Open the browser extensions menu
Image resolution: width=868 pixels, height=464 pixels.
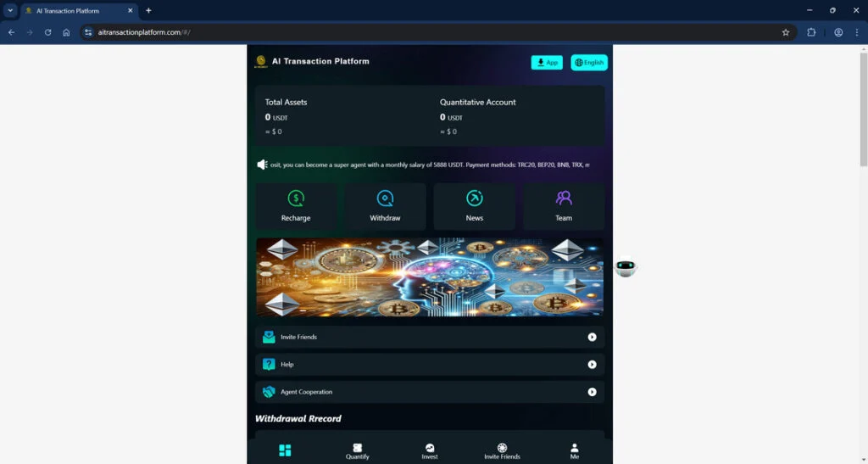(x=811, y=32)
